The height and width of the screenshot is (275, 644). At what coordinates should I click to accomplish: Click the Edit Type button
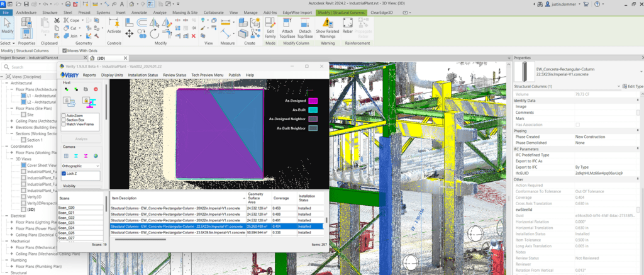coord(633,86)
